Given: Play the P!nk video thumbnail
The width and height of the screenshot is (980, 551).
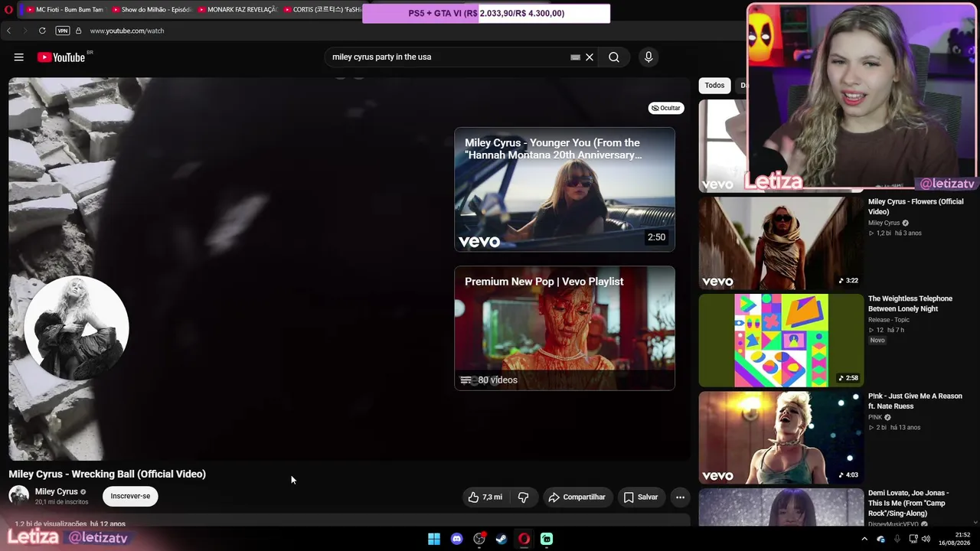Looking at the screenshot, I should click(x=781, y=438).
